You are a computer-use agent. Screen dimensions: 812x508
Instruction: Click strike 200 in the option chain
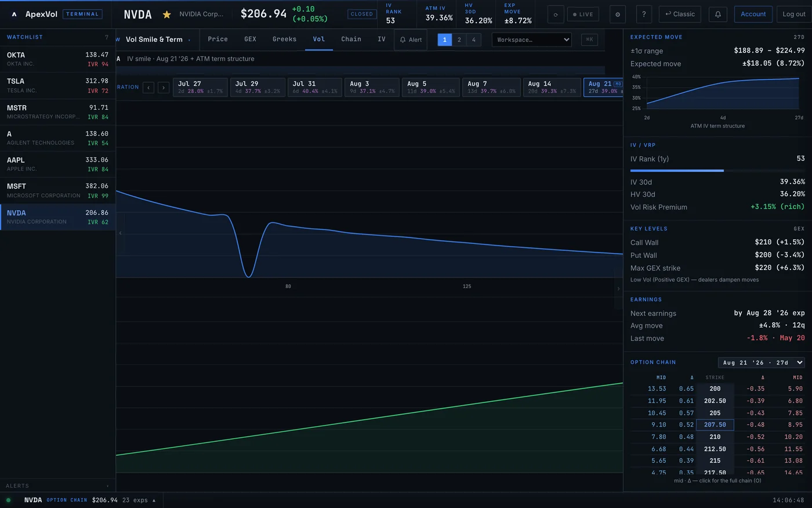[715, 389]
